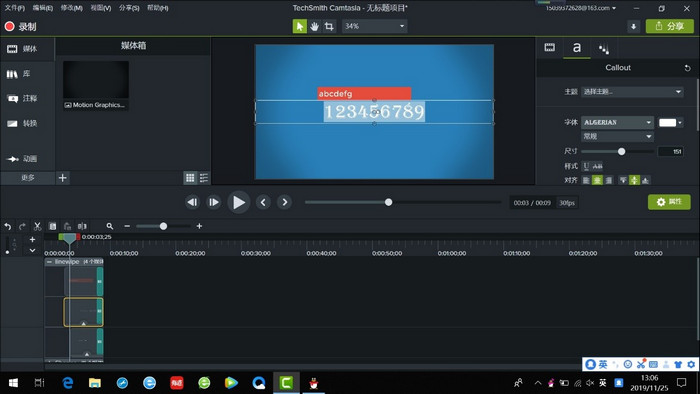Click the green 分享 share button
This screenshot has width=700, height=394.
pos(670,26)
